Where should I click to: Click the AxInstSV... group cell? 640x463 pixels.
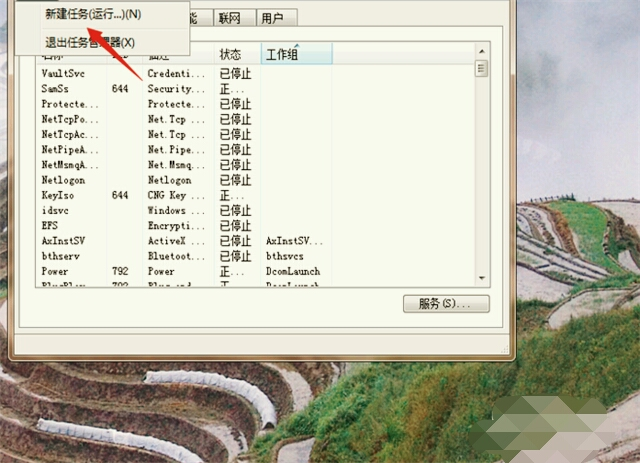[x=294, y=241]
